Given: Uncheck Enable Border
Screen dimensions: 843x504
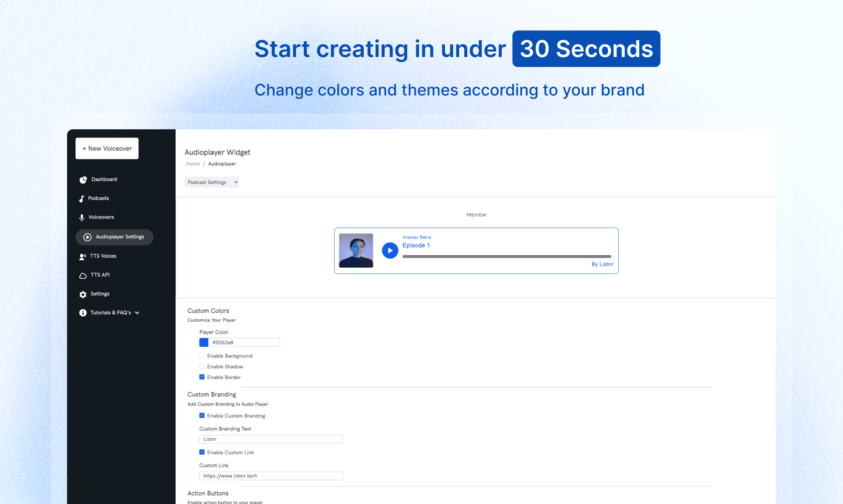Looking at the screenshot, I should click(x=202, y=377).
